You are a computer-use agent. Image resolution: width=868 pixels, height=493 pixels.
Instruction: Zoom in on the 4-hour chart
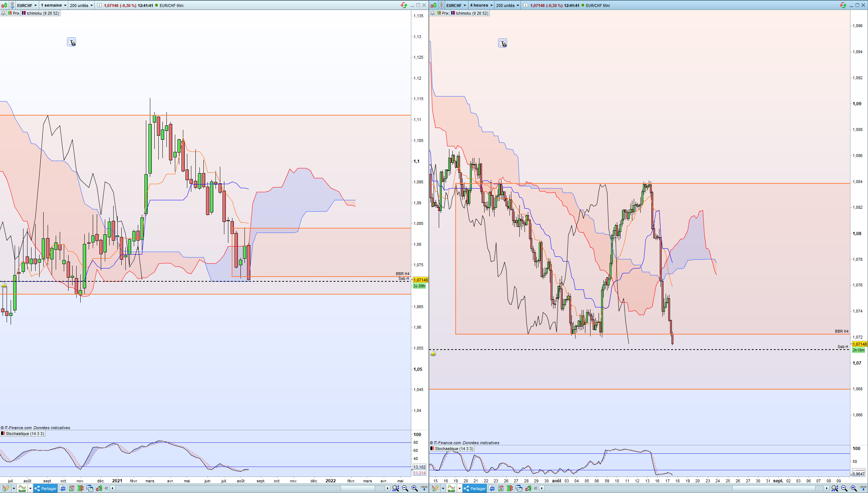[854, 488]
